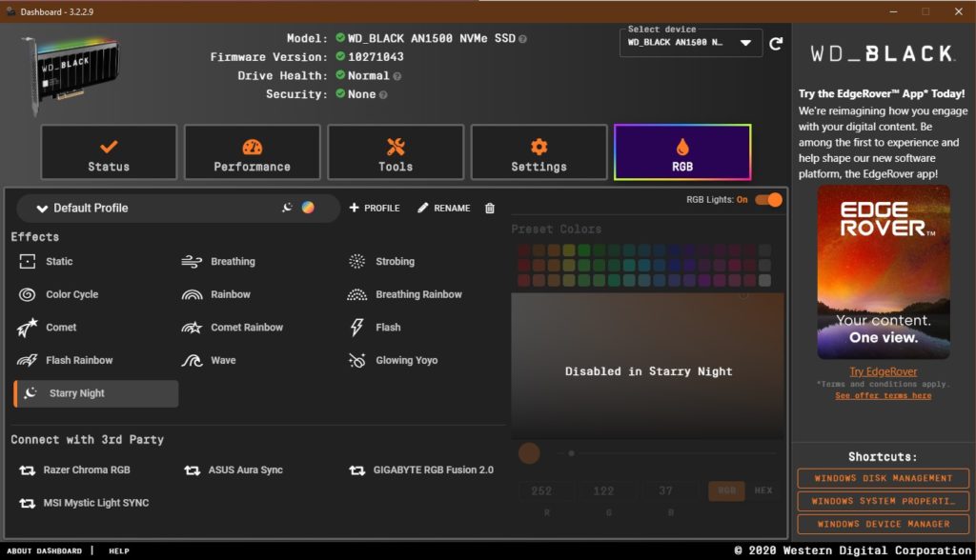Image resolution: width=976 pixels, height=560 pixels.
Task: Open Windows Device Manager shortcut
Action: [884, 524]
